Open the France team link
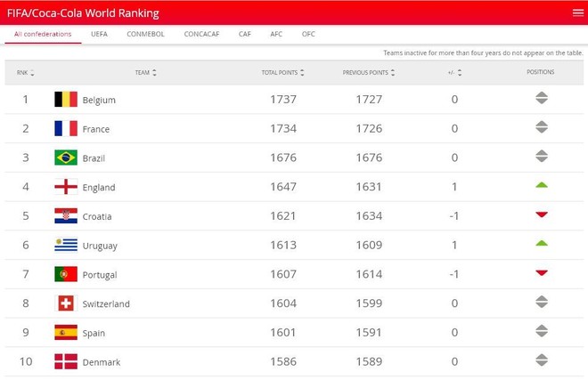The image size is (588, 380). 96,129
